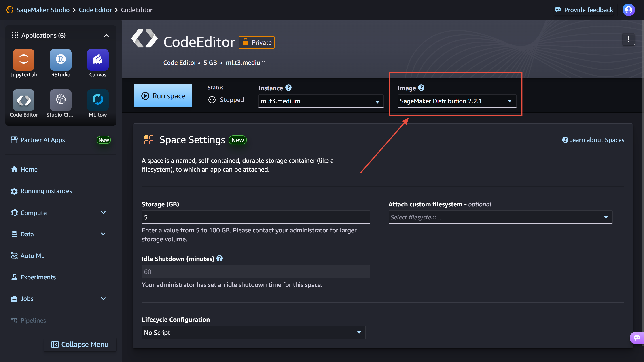Open Code Editor from the breadcrumb
The width and height of the screenshot is (644, 362).
(x=95, y=10)
